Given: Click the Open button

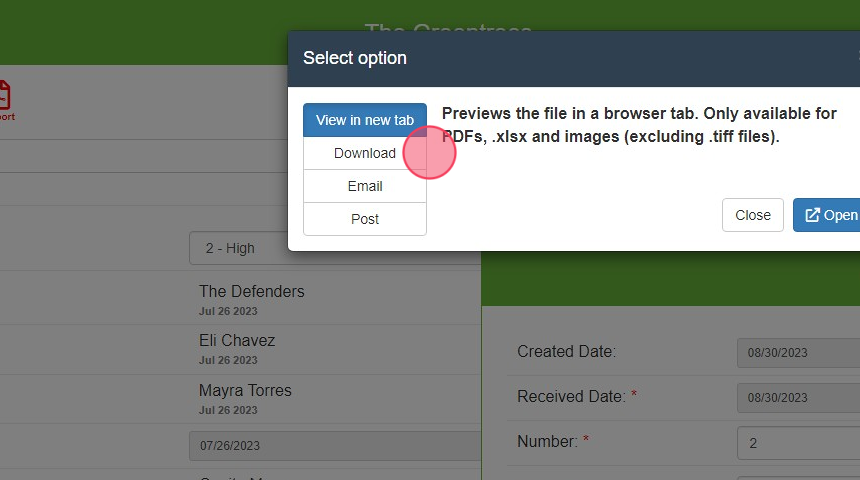Looking at the screenshot, I should (x=828, y=215).
